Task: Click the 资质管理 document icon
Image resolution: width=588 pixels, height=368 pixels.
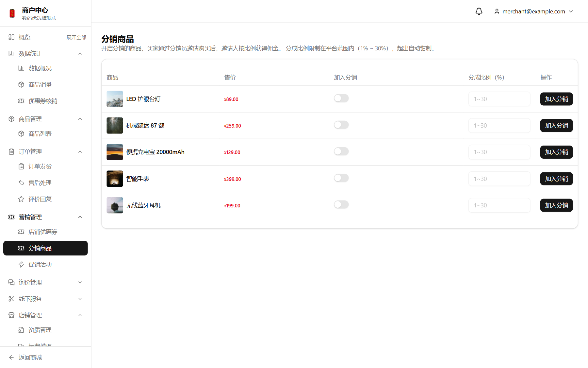Action: [21, 330]
